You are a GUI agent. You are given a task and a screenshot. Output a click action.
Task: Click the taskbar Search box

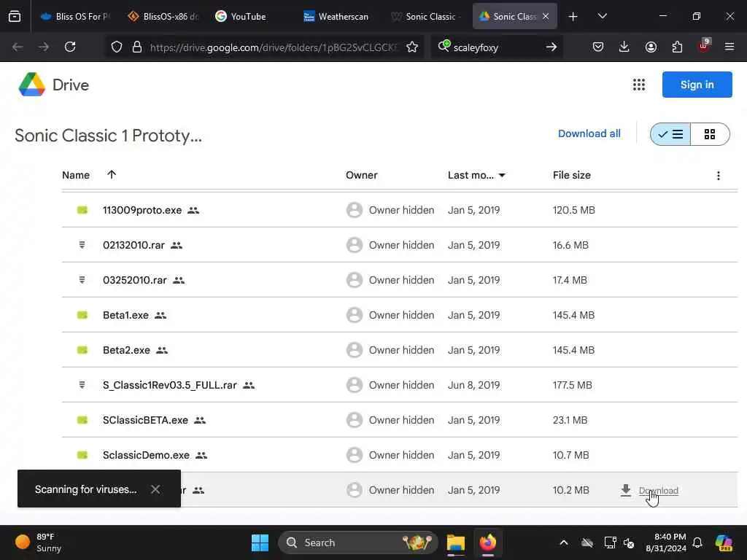coord(357,542)
